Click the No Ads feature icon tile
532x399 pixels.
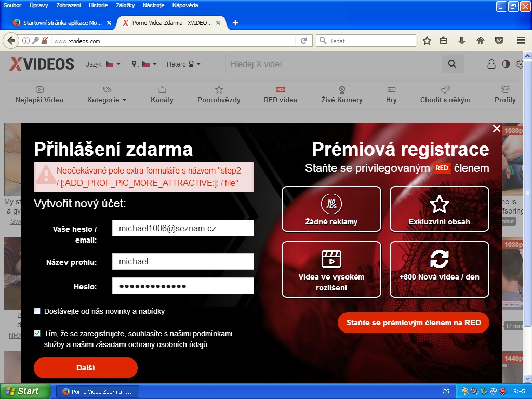tap(331, 209)
